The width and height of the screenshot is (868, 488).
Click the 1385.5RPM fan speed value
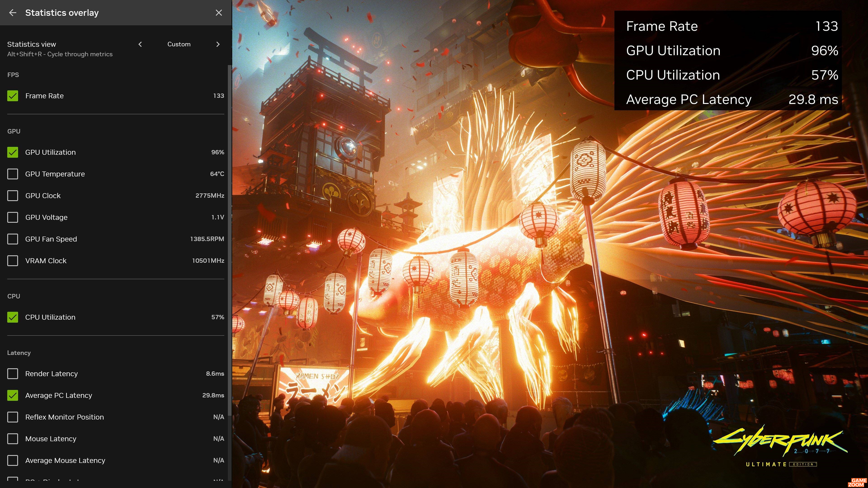207,239
